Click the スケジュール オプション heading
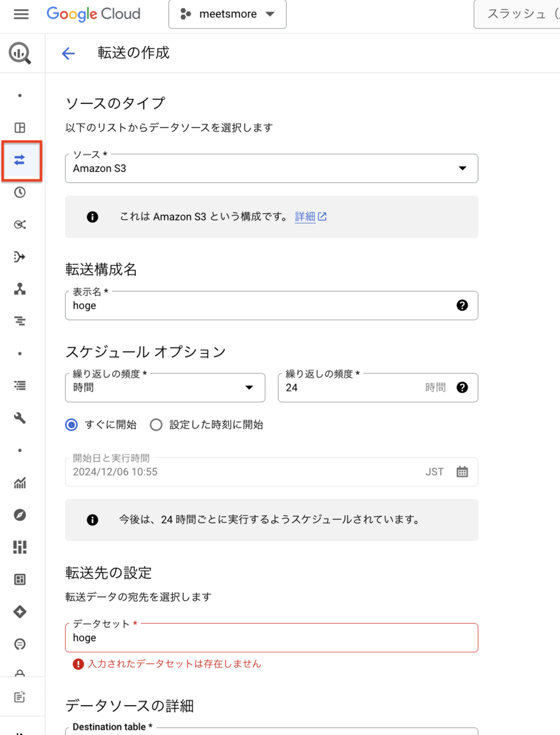Viewport: 560px width, 735px height. tap(146, 352)
